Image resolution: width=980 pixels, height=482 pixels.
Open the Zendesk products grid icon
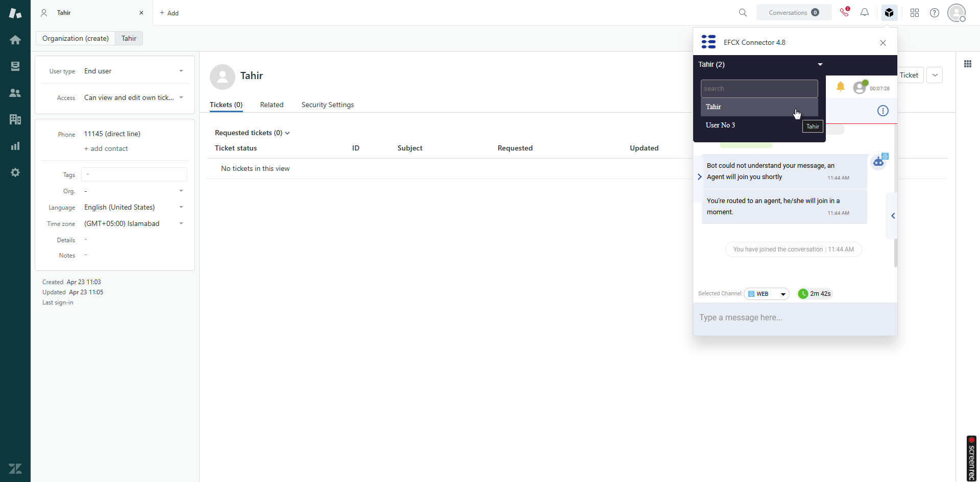pyautogui.click(x=914, y=13)
